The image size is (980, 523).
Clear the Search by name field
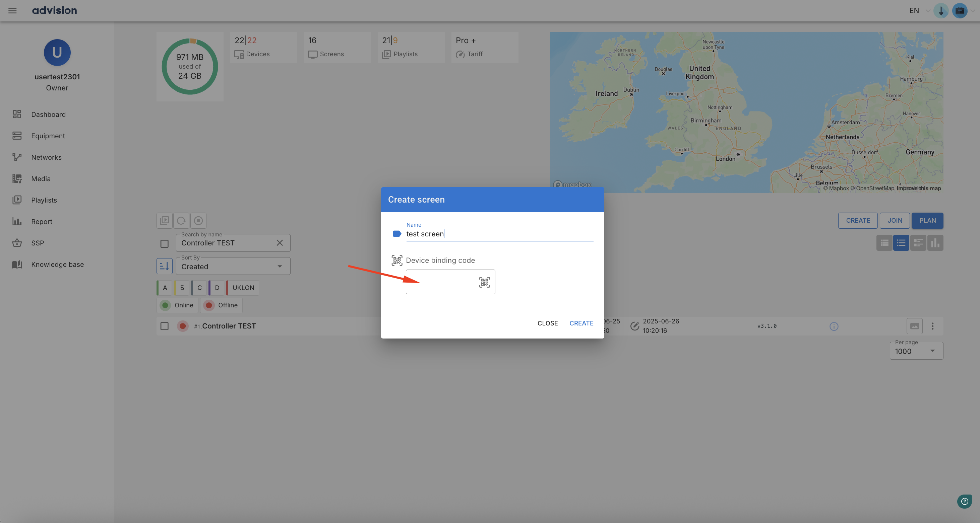click(x=280, y=243)
